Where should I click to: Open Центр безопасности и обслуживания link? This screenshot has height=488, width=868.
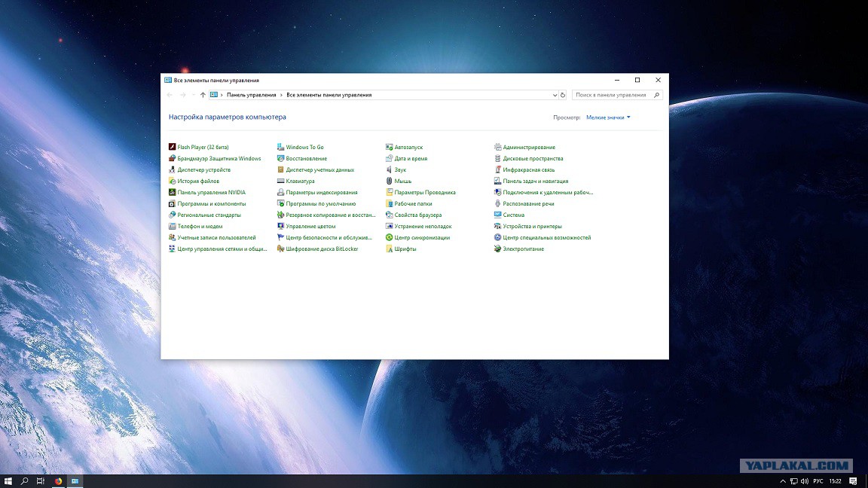click(x=329, y=237)
